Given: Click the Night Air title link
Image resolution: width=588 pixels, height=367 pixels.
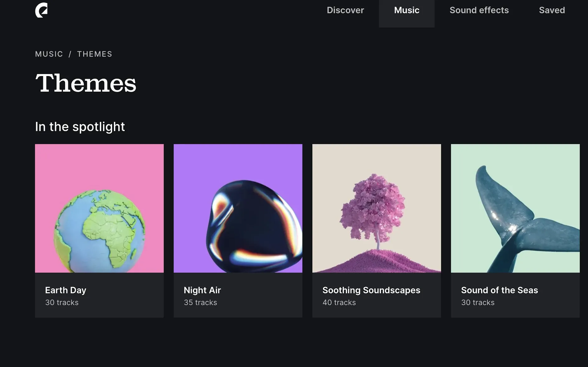Looking at the screenshot, I should (202, 290).
